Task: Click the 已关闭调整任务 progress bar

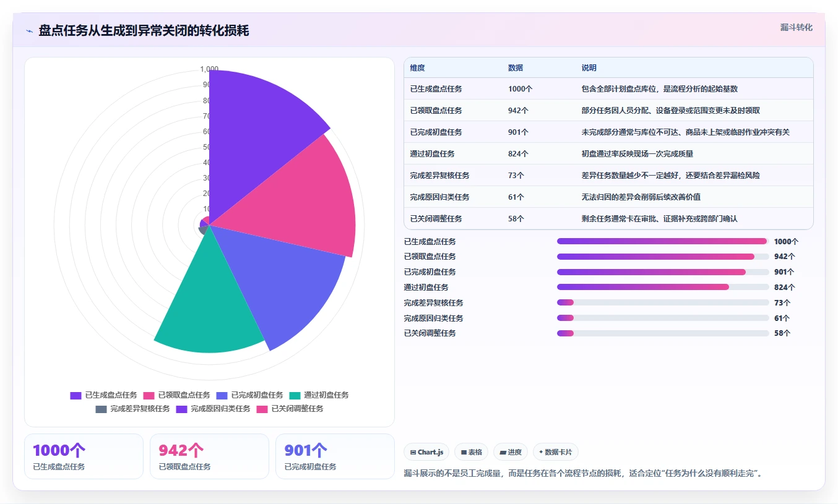Action: click(x=663, y=333)
